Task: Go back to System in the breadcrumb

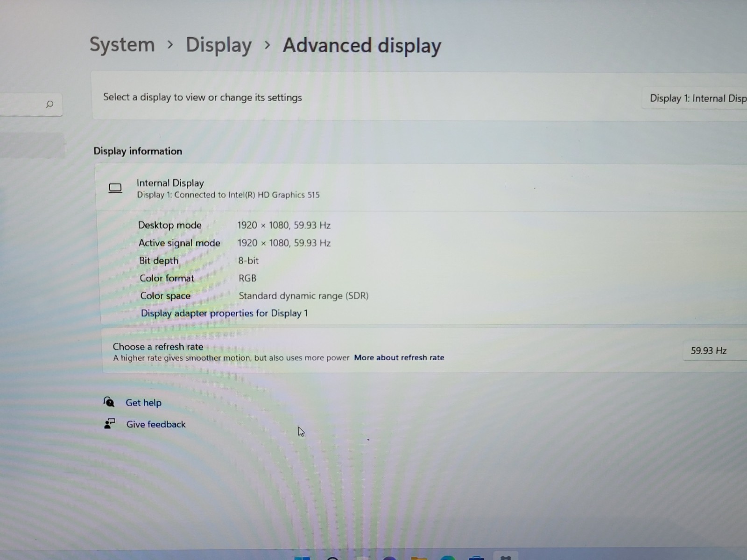Action: 122,45
